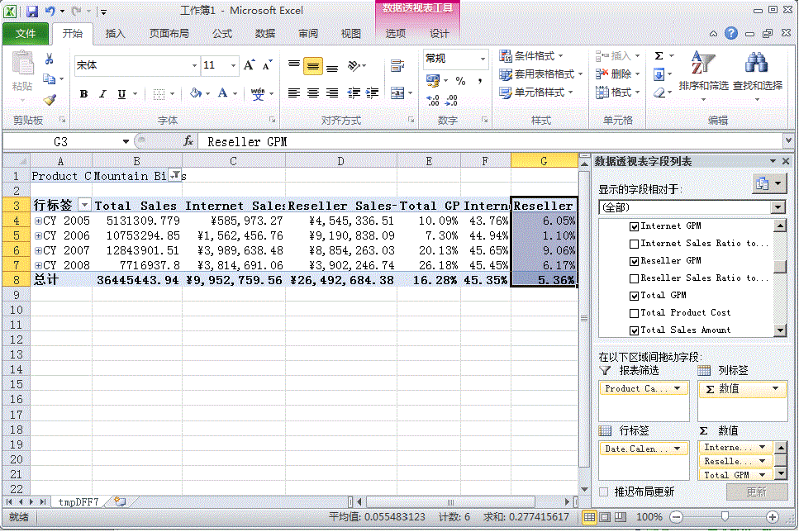This screenshot has width=799, height=532.
Task: Expand the CY 2005 row group
Action: 37,221
